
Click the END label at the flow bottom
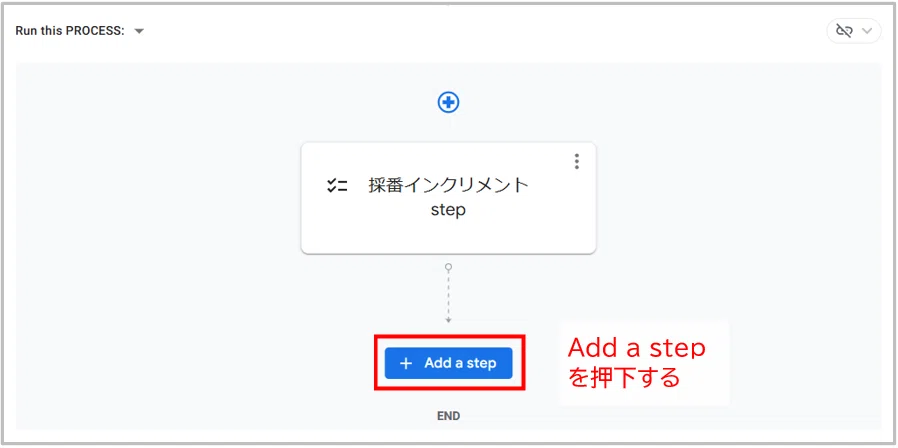click(x=448, y=416)
